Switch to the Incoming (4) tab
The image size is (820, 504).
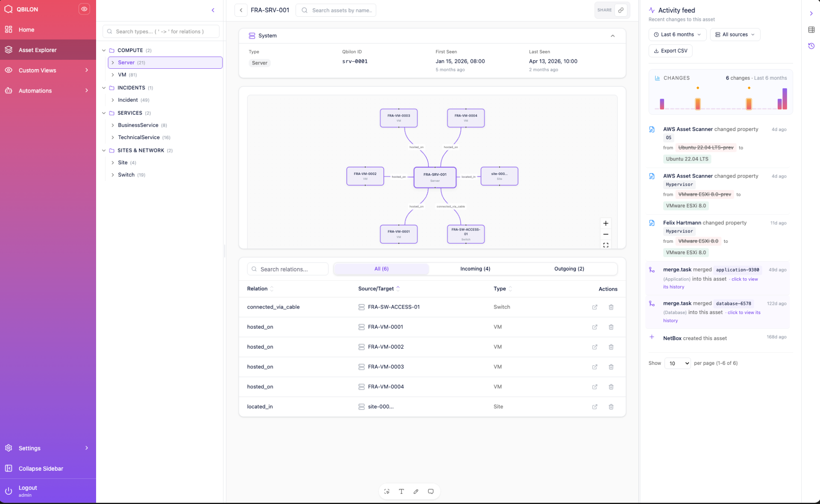(475, 269)
